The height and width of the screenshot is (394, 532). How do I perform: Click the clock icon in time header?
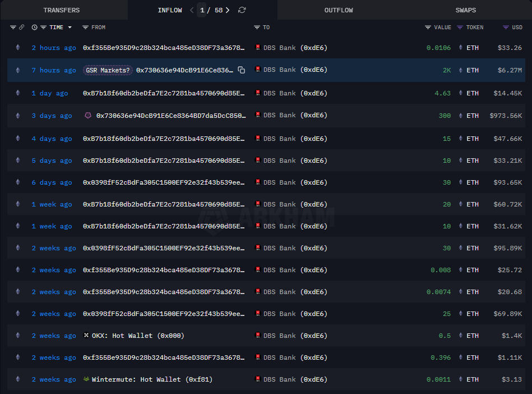click(35, 28)
